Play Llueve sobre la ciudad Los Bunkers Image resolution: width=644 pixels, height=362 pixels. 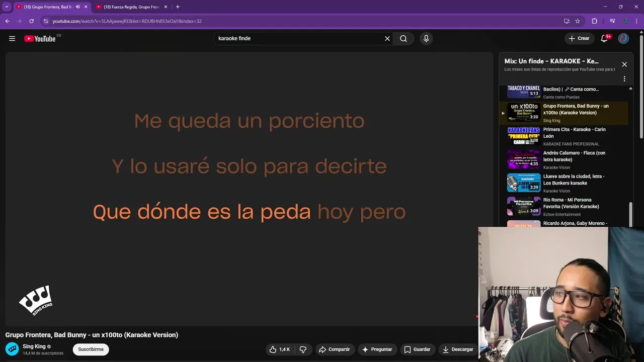[563, 183]
